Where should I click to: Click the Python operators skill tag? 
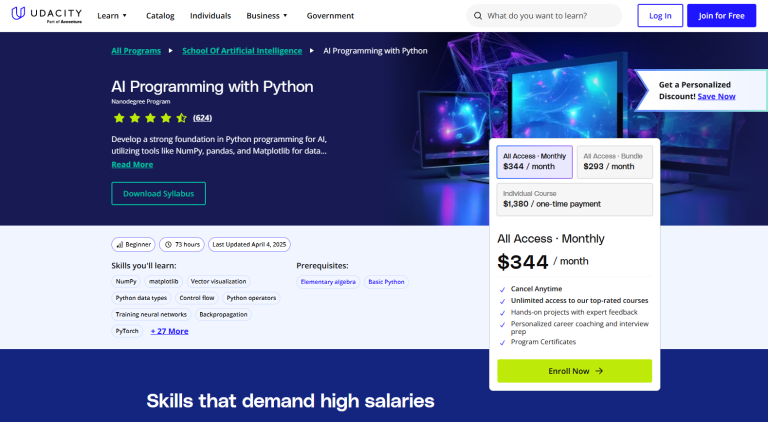[x=251, y=298]
